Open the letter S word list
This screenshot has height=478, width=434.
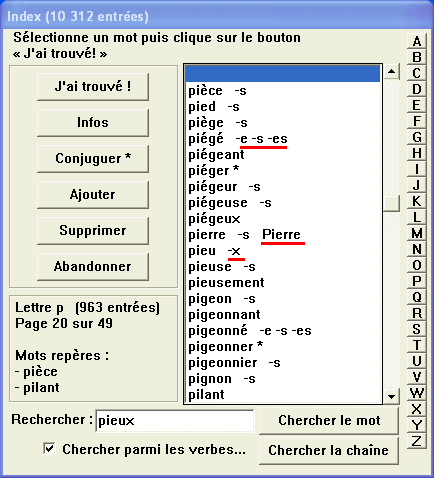[x=416, y=329]
